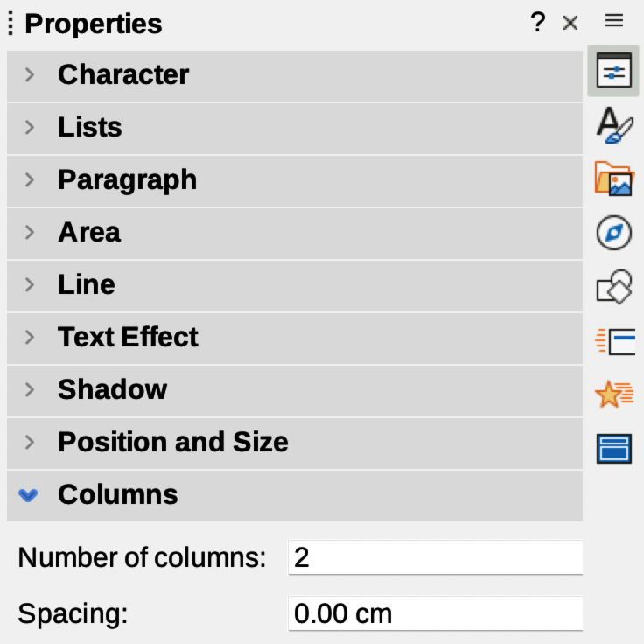Open the Styles deck icon
The height and width of the screenshot is (644, 644).
click(x=613, y=125)
